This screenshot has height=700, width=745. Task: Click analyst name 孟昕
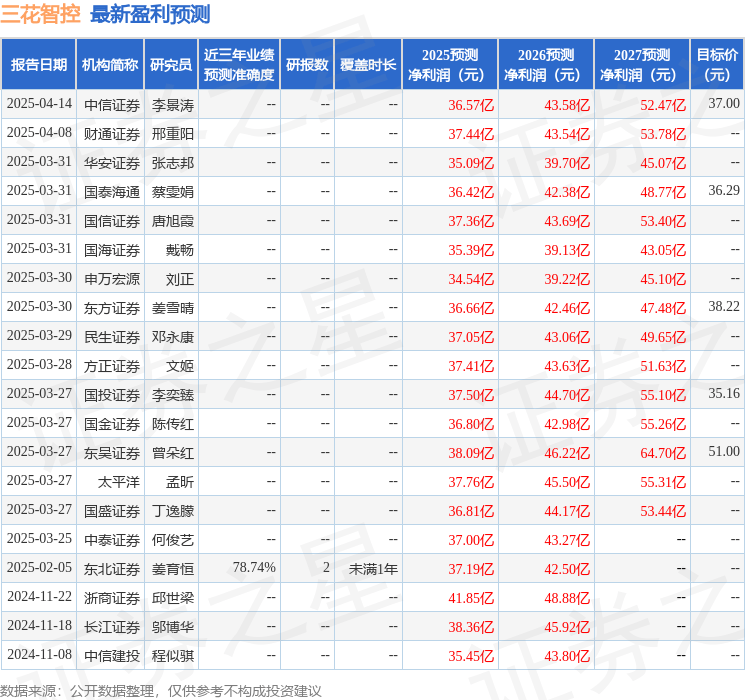[180, 482]
